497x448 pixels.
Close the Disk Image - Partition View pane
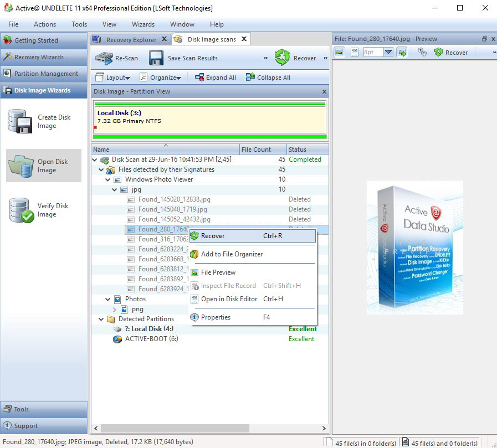tap(324, 91)
